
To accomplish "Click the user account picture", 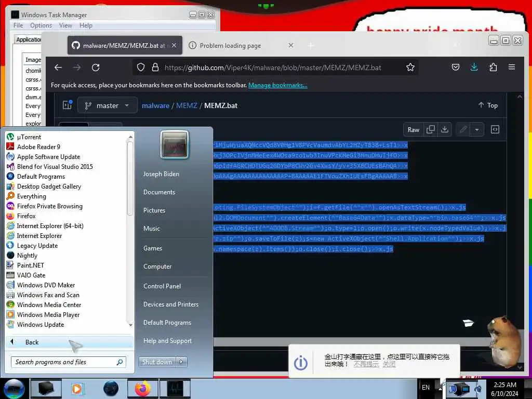I will coord(175,145).
